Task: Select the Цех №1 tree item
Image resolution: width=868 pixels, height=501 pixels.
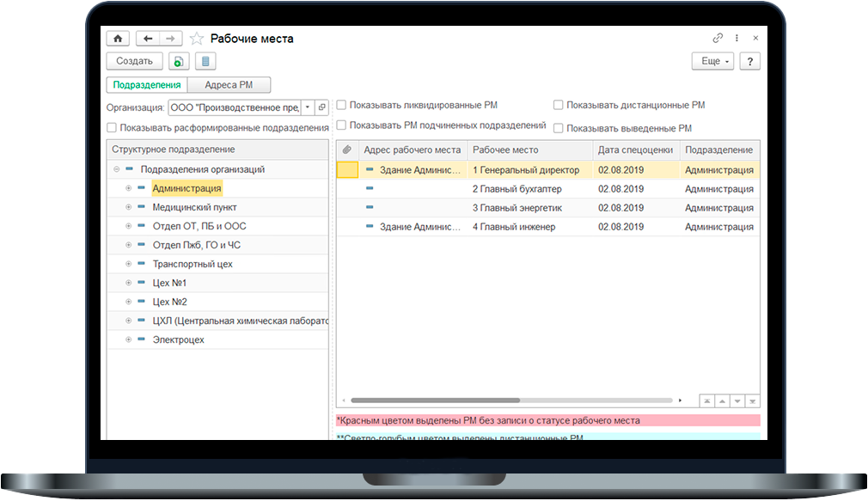Action: coord(169,283)
